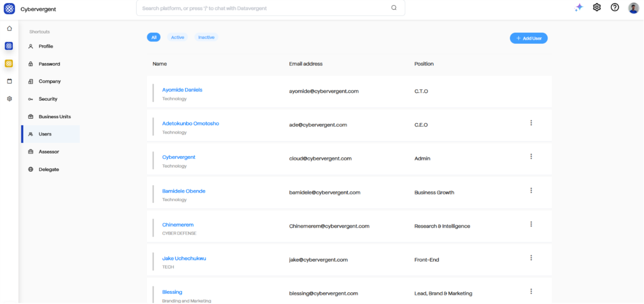644x304 pixels.
Task: Open the yellow grid app icon in rail
Action: (x=9, y=64)
